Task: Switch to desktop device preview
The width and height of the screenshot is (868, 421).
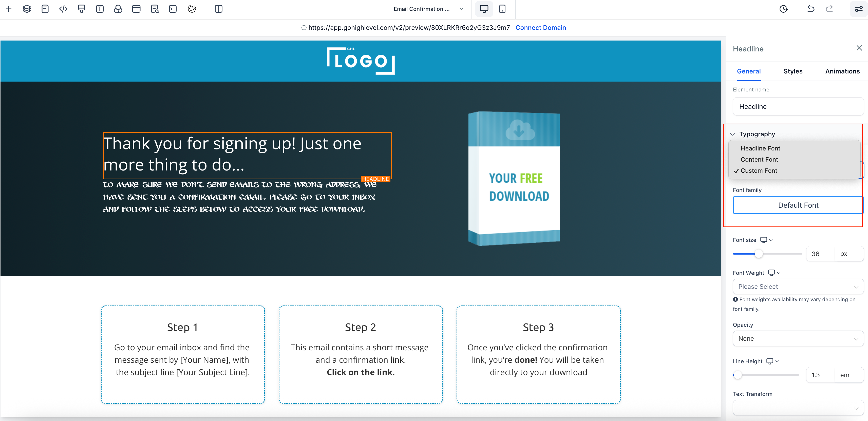Action: tap(484, 9)
